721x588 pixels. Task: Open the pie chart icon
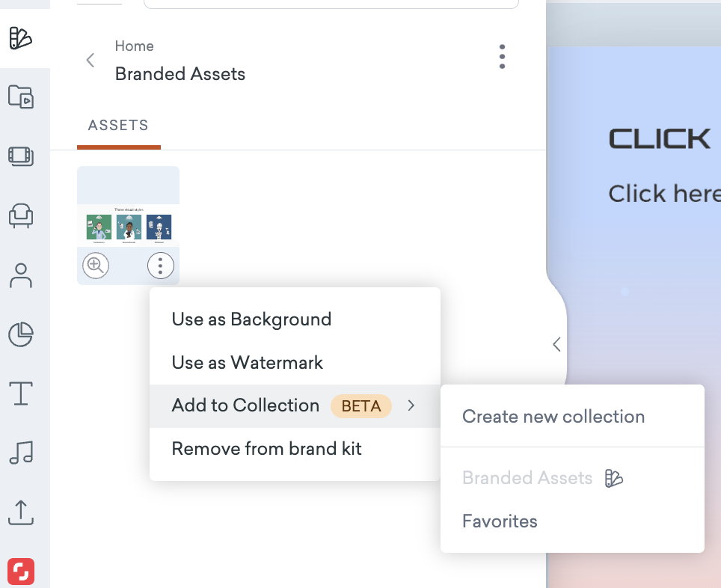[x=20, y=334]
